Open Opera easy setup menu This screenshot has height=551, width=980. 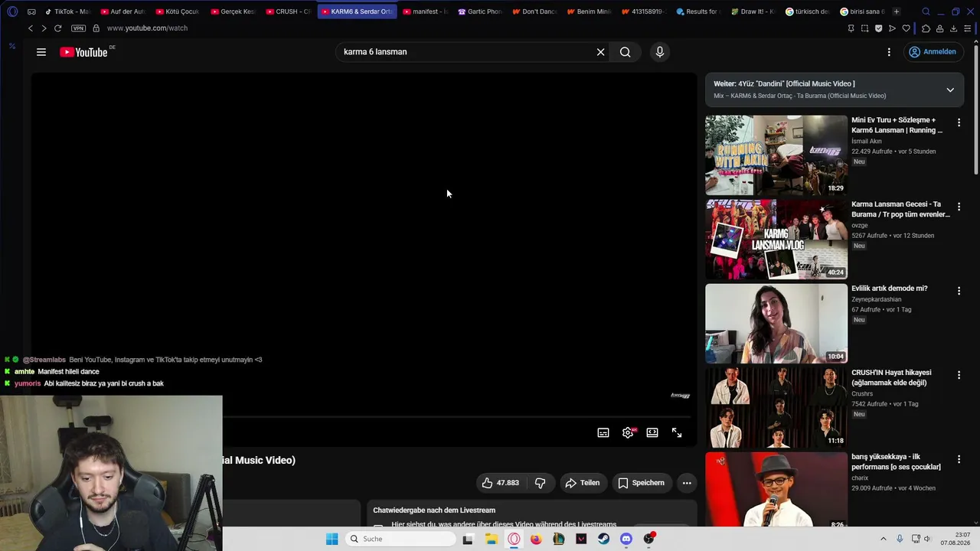[968, 28]
